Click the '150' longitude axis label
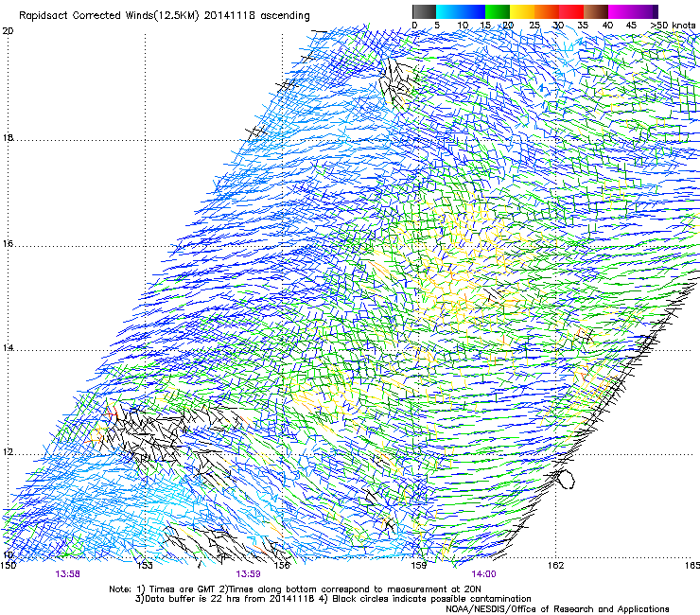700x615 pixels. 9,566
